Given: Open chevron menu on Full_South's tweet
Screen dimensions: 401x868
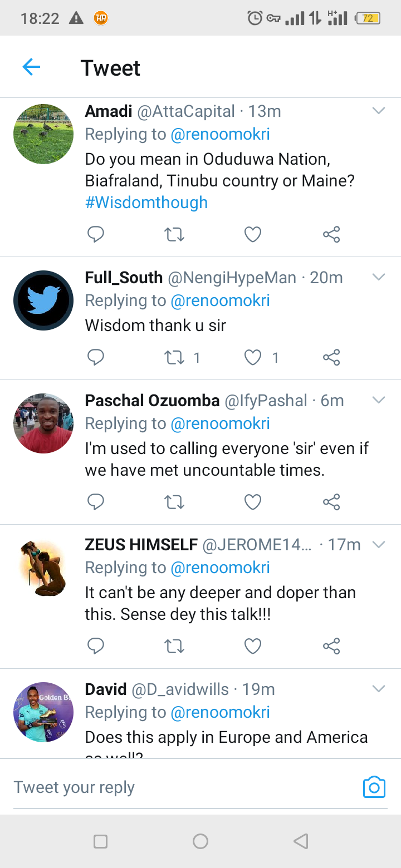Looking at the screenshot, I should click(x=379, y=277).
